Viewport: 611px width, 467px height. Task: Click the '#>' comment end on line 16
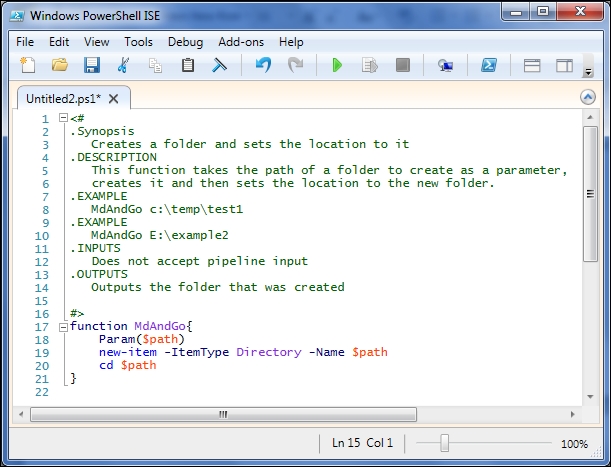[x=77, y=313]
